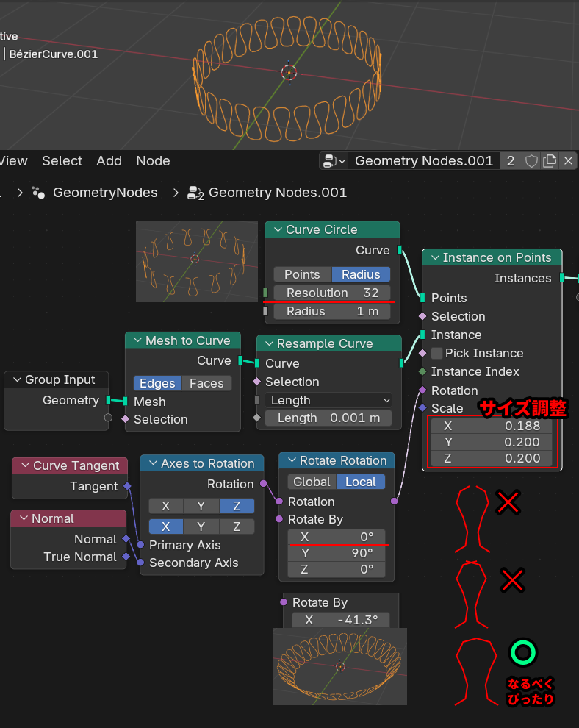Open the Add menu
Viewport: 579px width, 728px height.
[109, 161]
